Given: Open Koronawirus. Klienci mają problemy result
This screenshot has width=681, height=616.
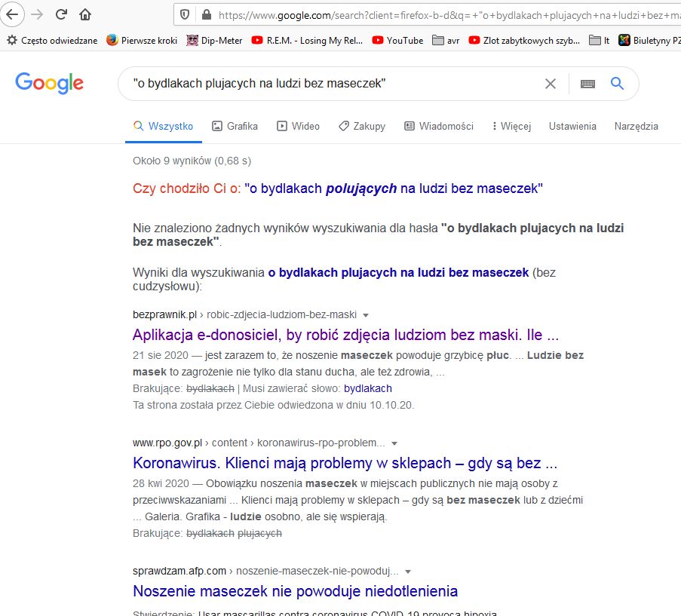Looking at the screenshot, I should (345, 463).
